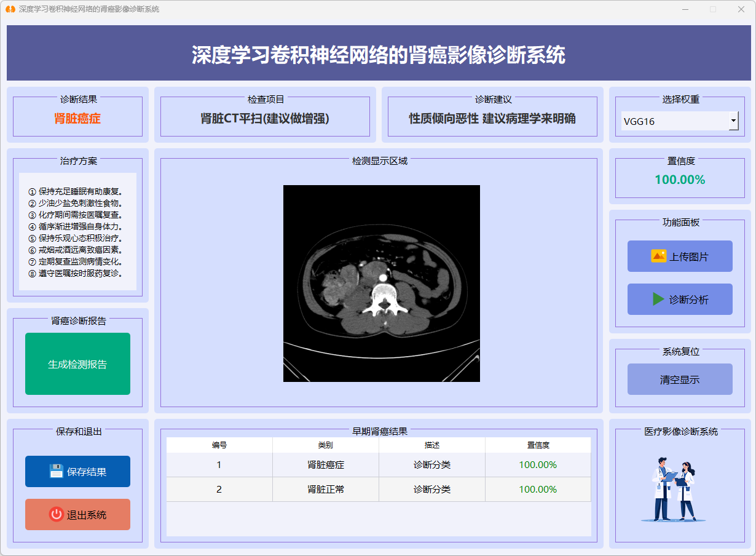Select the 肾脏癌症 result row cell
Viewport: 756px width, 556px height.
326,465
